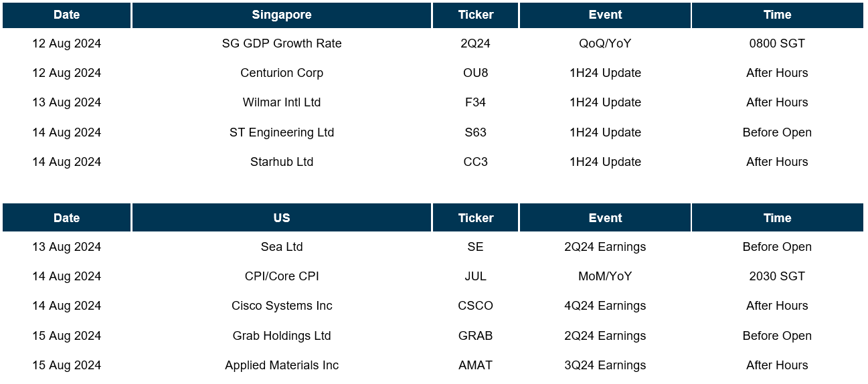The height and width of the screenshot is (384, 868).
Task: Click the CSCO ticker cell
Action: click(x=475, y=306)
